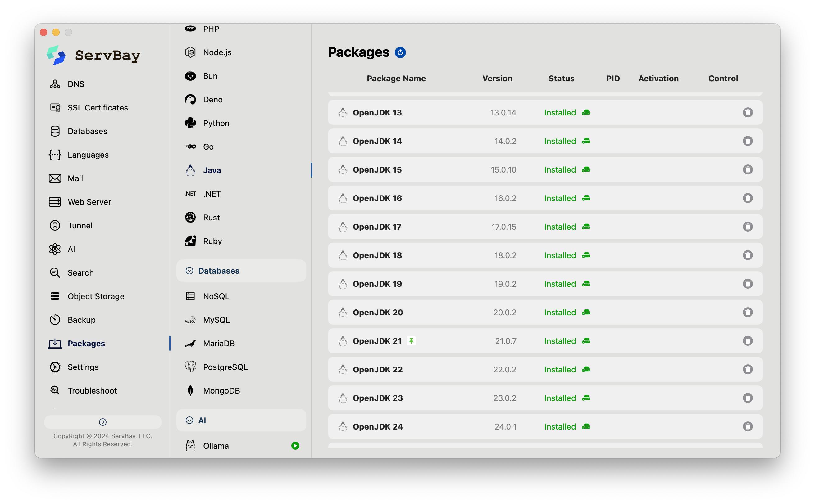Uninstall OpenJDK 16 with the trash icon
815x504 pixels.
[747, 198]
